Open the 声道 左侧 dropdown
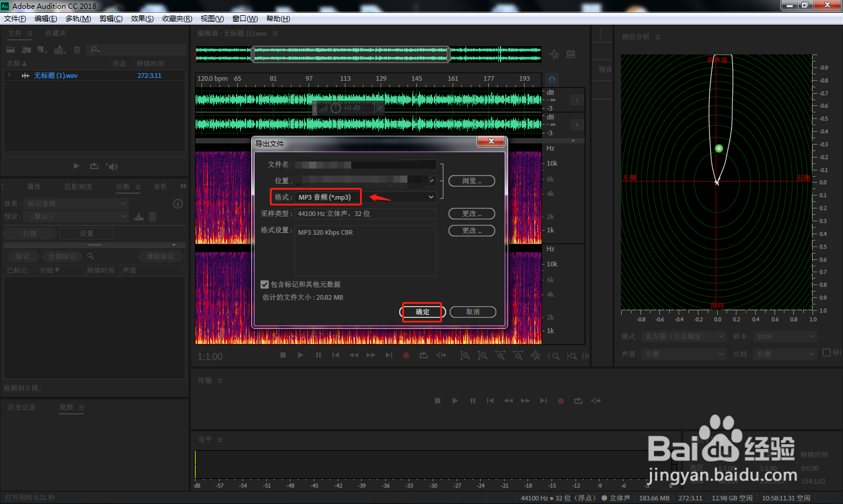 tap(684, 354)
